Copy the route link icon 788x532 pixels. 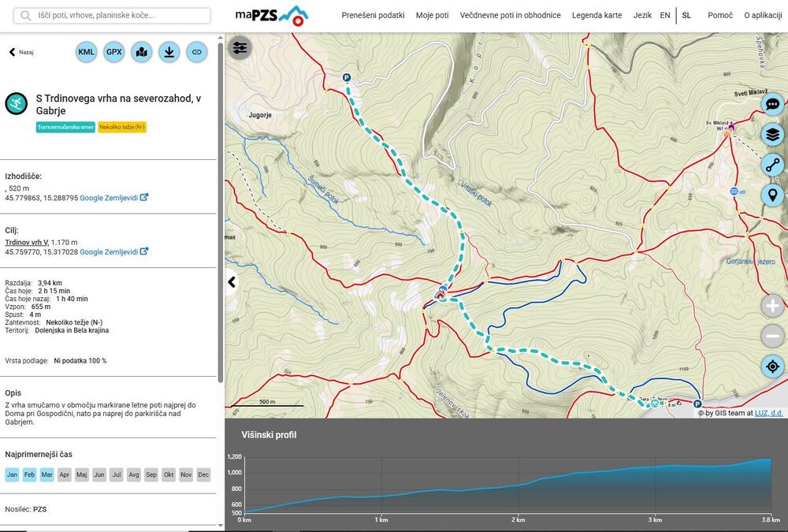click(196, 52)
